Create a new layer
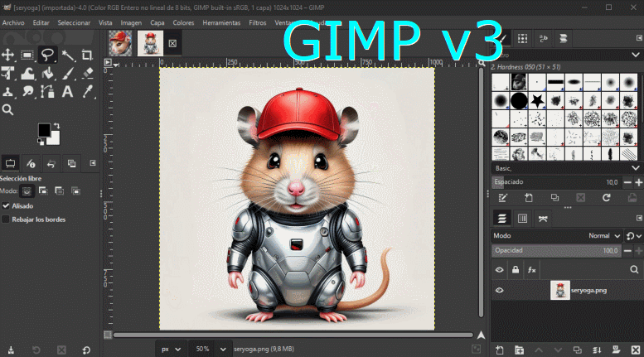 coord(500,350)
